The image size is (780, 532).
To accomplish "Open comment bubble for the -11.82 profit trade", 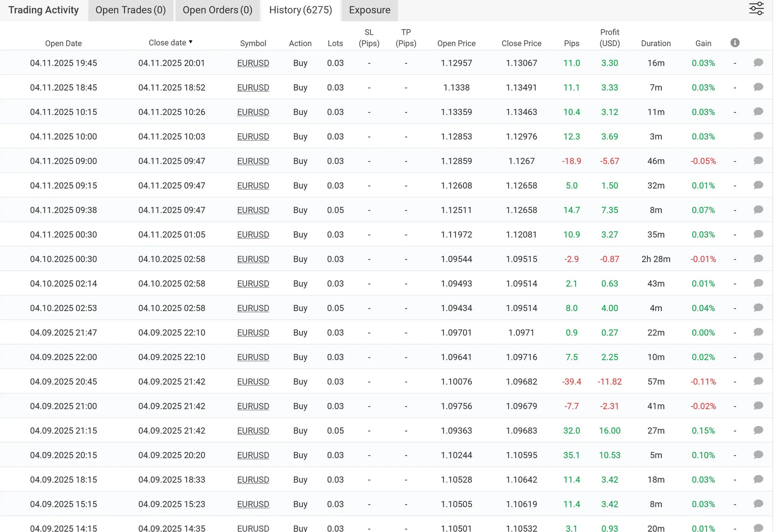I will 758,381.
